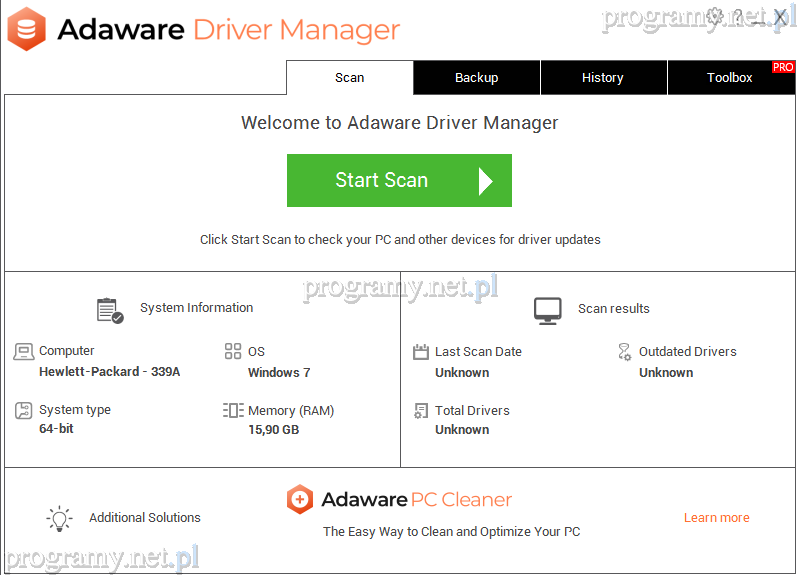Close the Adaware Driver Manager window
The width and height of the screenshot is (798, 575).
click(781, 16)
